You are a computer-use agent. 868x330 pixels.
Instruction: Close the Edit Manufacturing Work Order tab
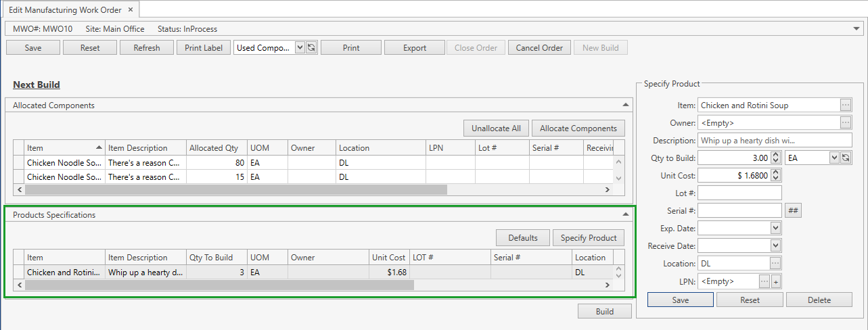click(x=131, y=10)
